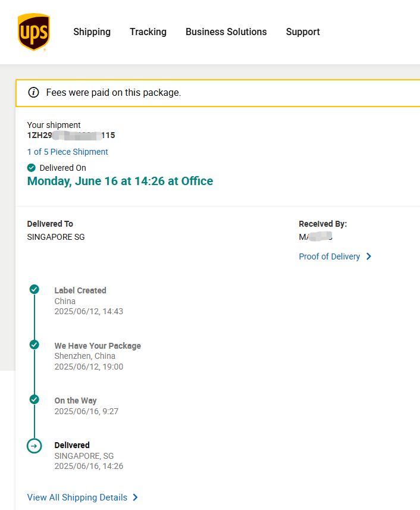Open the Business Solutions menu

[x=226, y=32]
